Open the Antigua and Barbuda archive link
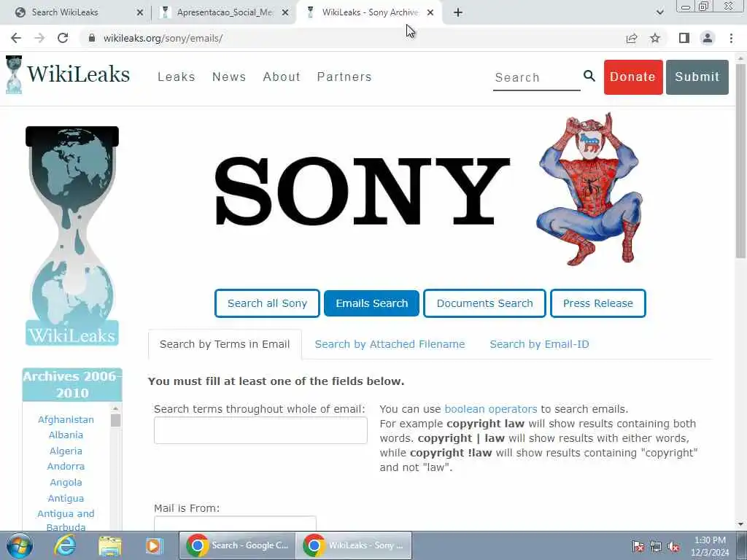Viewport: 747px width, 560px height. [x=66, y=520]
